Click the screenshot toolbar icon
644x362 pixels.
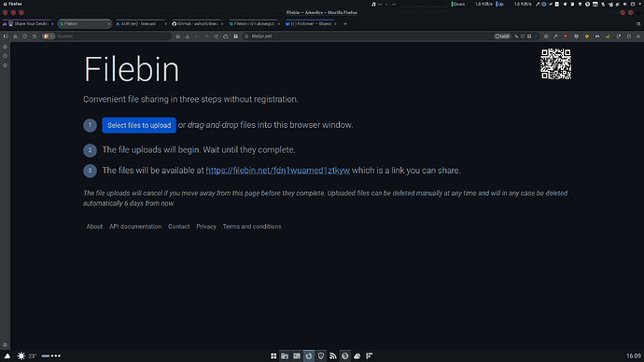[x=226, y=36]
